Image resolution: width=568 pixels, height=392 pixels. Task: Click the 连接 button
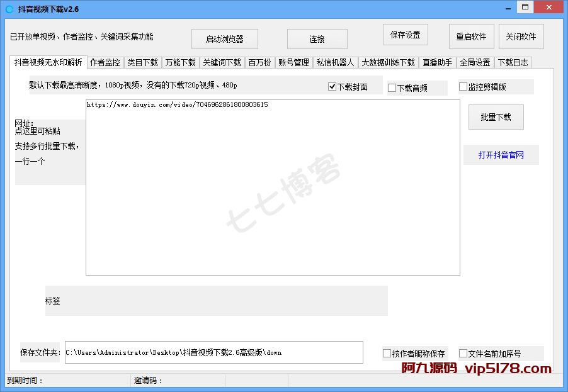tap(317, 39)
